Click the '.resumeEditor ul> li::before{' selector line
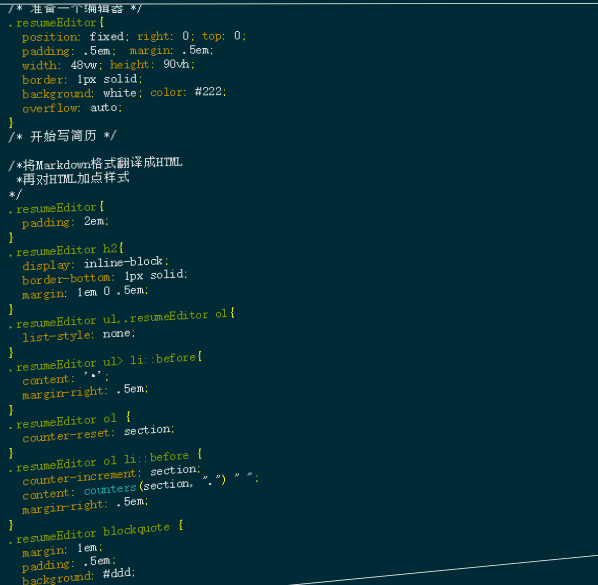This screenshot has width=598, height=585. pyautogui.click(x=105, y=362)
